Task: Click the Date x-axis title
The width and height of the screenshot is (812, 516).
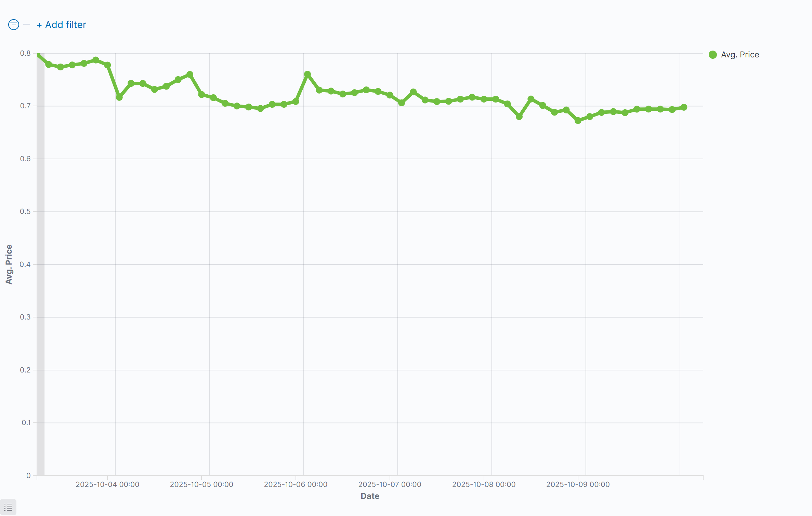Action: coord(370,496)
